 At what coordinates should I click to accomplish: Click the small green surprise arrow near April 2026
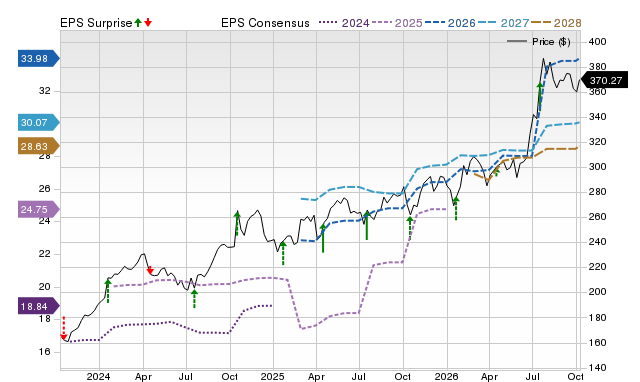(497, 172)
